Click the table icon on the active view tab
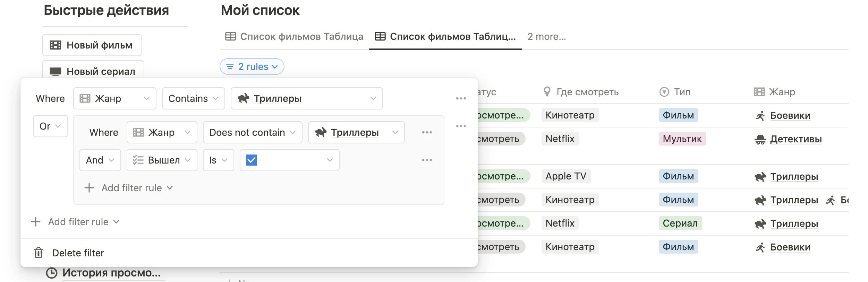 [380, 36]
